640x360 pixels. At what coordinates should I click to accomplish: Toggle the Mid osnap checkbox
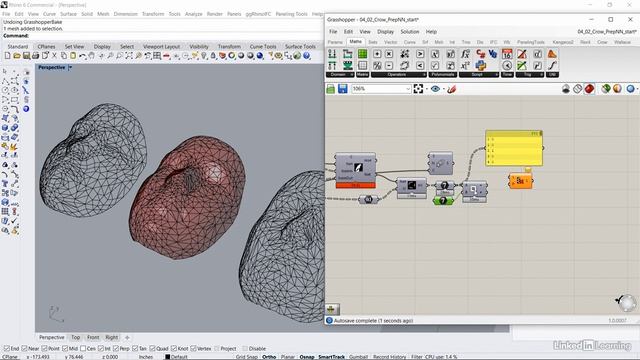tap(64, 349)
